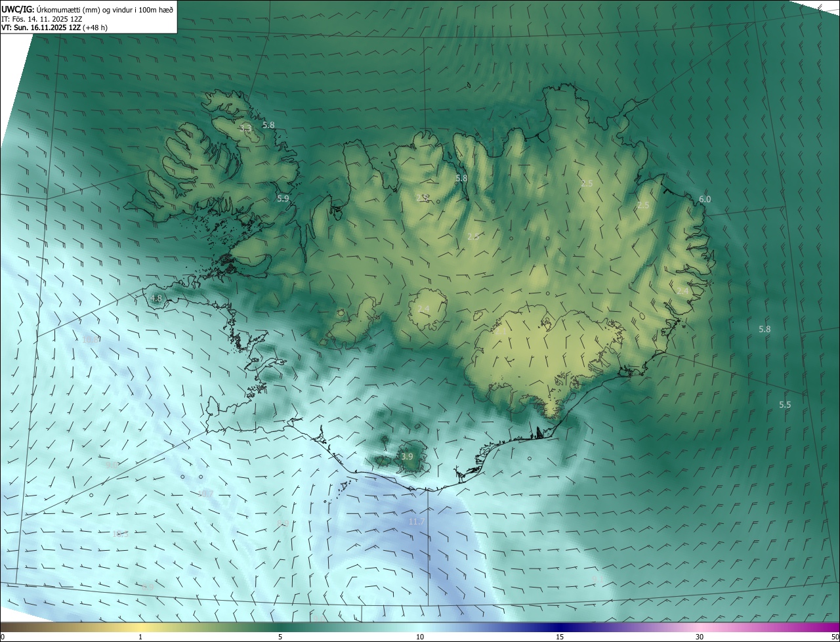Pick the pale yellow band near tick 1
Viewport: 840px width, 642px height.
coord(140,627)
